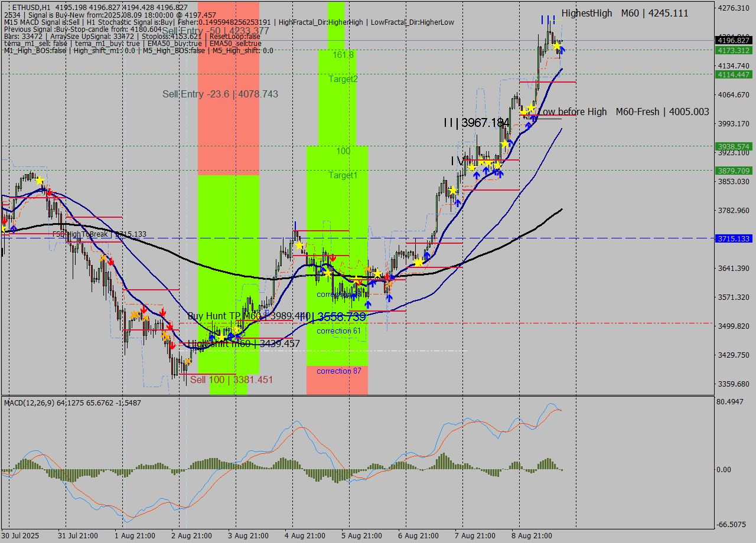Click the red down arrow near the Sell 100 label
The height and width of the screenshot is (543, 756).
pyautogui.click(x=172, y=345)
